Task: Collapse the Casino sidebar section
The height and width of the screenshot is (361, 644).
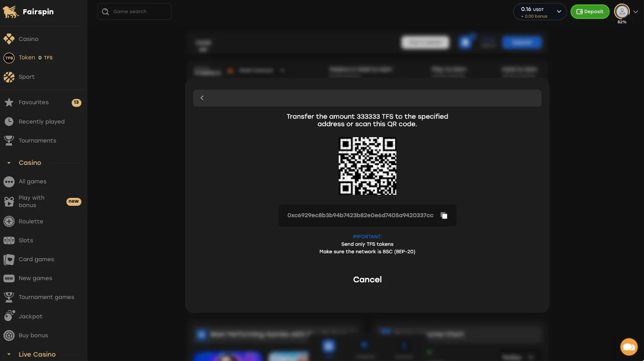Action: tap(9, 163)
